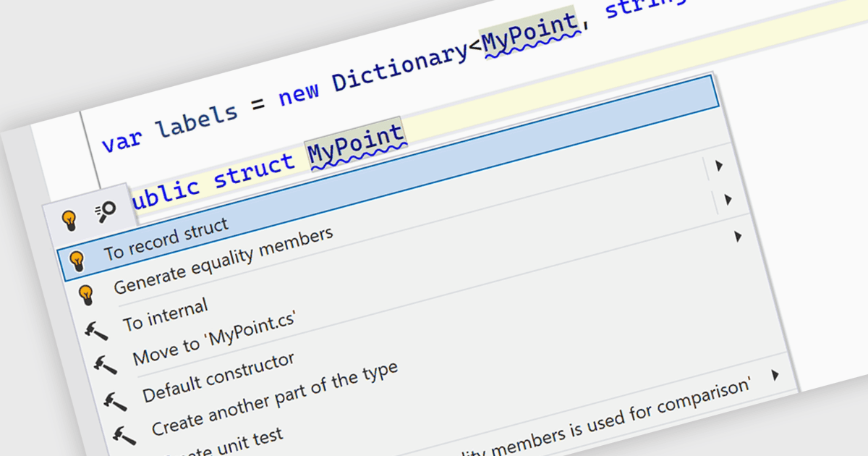Click the labels variable name

(x=197, y=120)
